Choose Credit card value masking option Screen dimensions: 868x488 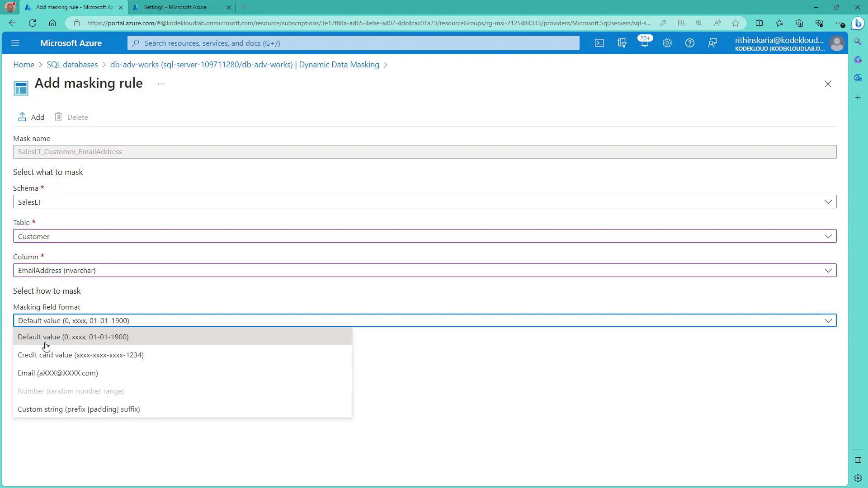coord(80,355)
